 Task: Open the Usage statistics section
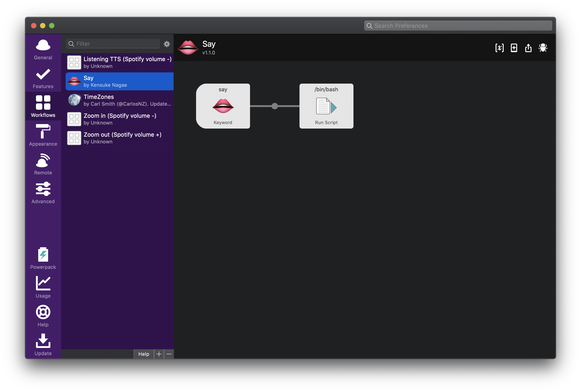point(43,287)
